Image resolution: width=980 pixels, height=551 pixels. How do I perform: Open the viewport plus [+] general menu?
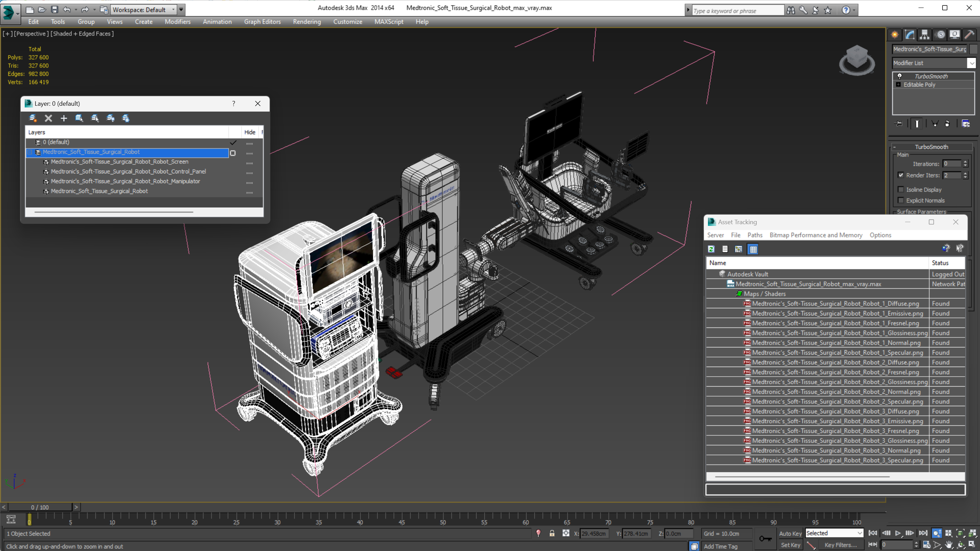pyautogui.click(x=7, y=33)
